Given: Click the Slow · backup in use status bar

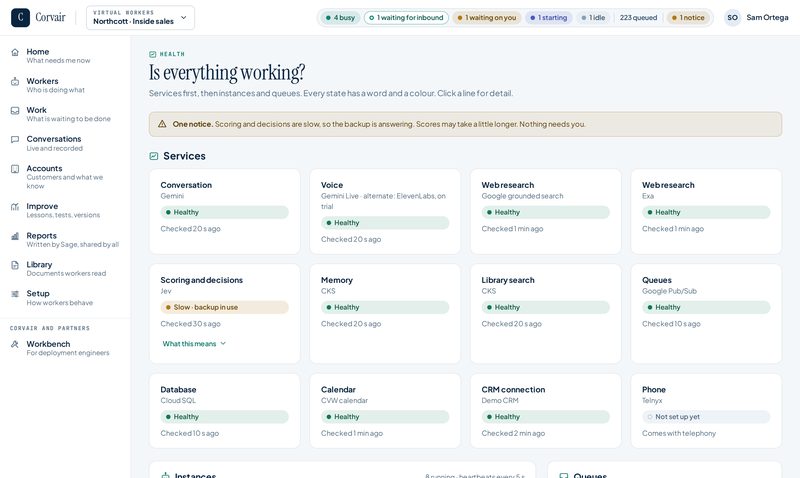Looking at the screenshot, I should [224, 307].
